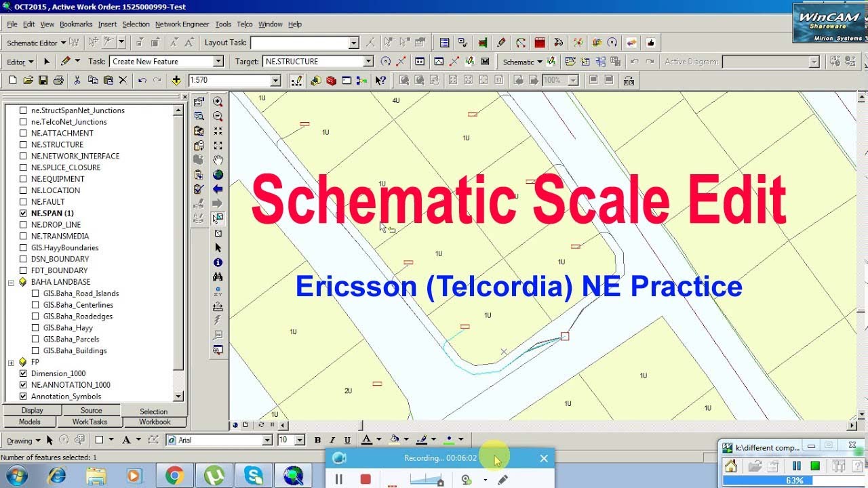Viewport: 868px width, 488px height.
Task: Toggle the NE.SPAN (1) layer checkbox
Action: (23, 213)
